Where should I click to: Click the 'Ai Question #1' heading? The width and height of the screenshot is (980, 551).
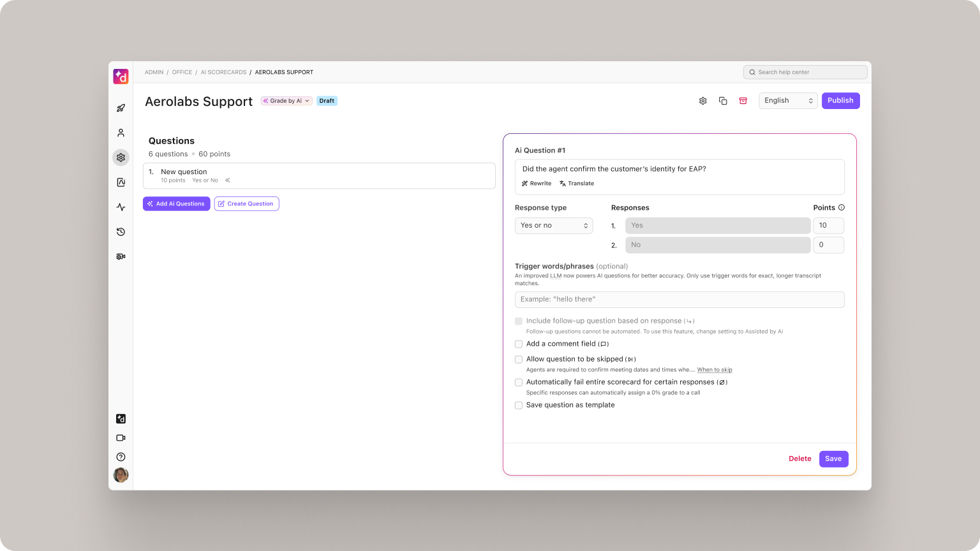(x=540, y=151)
